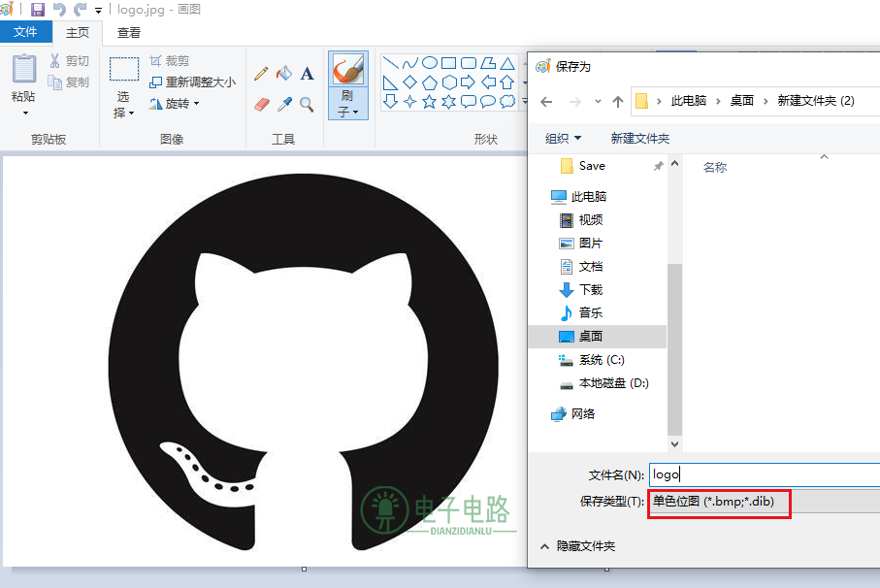Select the Fill with color bucket tool
Image resolution: width=880 pixels, height=588 pixels.
coord(284,74)
